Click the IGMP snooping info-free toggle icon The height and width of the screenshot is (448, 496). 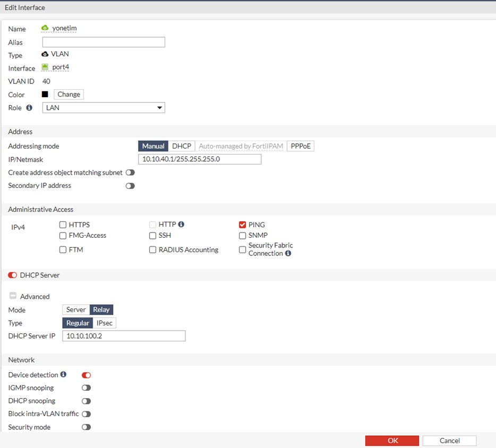[87, 387]
